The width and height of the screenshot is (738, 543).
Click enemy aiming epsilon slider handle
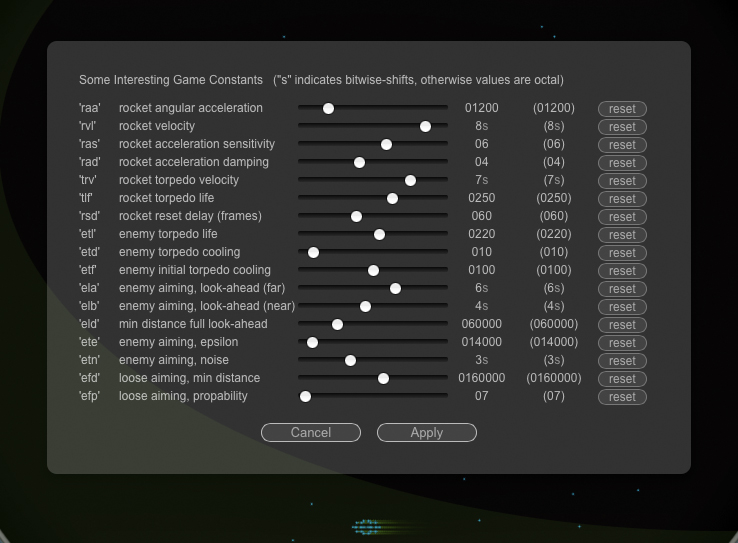tap(313, 343)
